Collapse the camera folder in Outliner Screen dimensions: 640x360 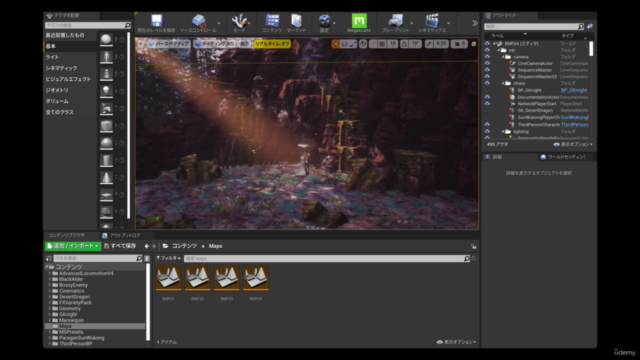point(503,57)
